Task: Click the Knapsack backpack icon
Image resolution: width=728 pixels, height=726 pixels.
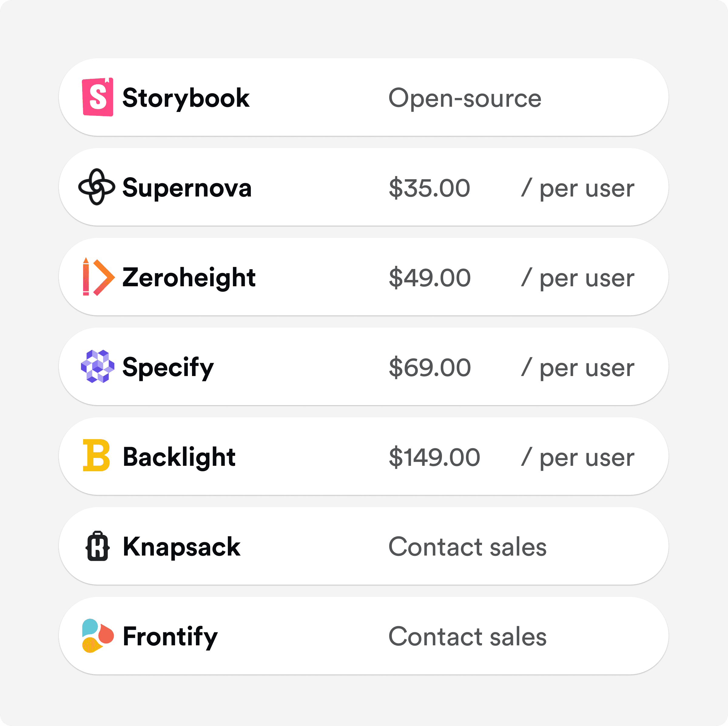Action: [98, 546]
